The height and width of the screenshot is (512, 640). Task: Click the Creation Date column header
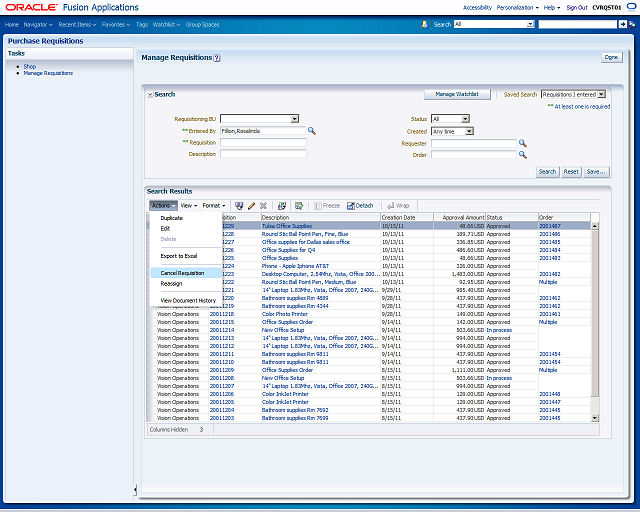407,218
